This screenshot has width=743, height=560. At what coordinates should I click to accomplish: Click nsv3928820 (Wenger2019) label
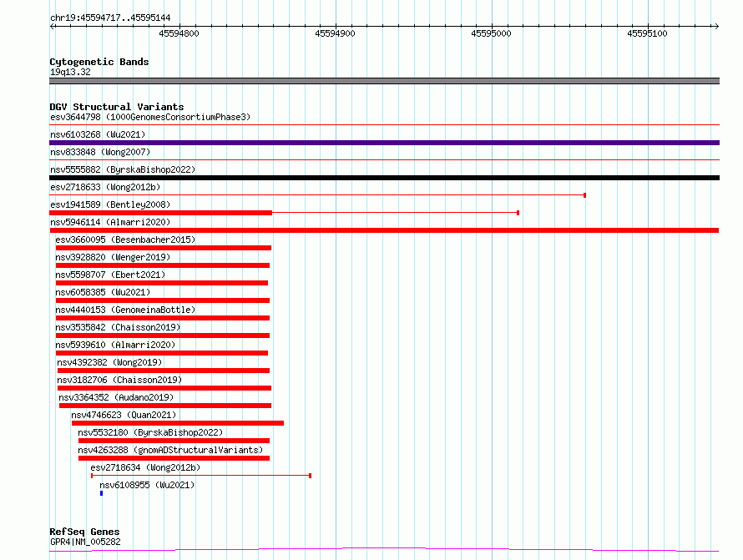pos(113,257)
